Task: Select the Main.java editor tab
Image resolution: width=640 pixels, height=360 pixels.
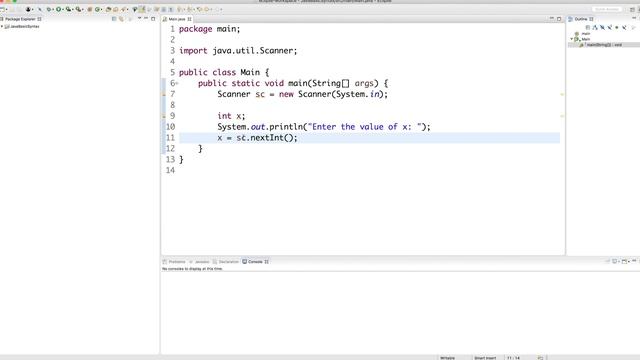Action: click(177, 19)
